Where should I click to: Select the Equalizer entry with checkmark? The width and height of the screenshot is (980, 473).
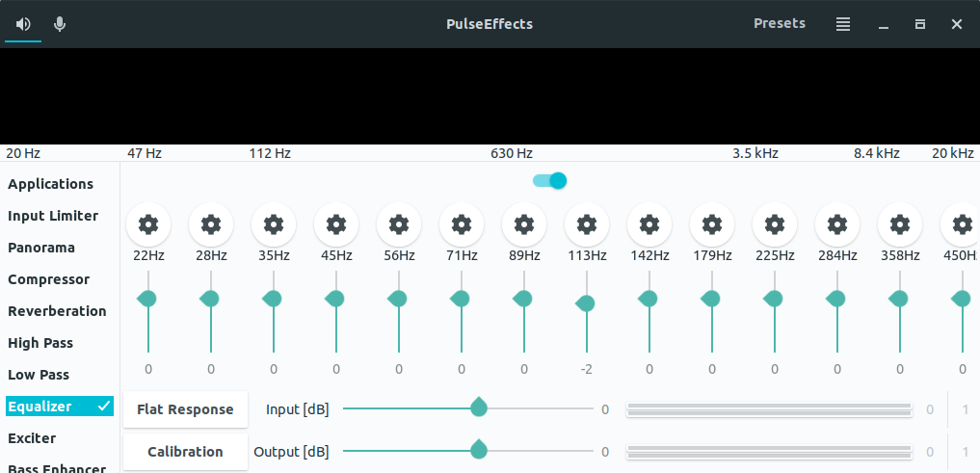tap(60, 407)
